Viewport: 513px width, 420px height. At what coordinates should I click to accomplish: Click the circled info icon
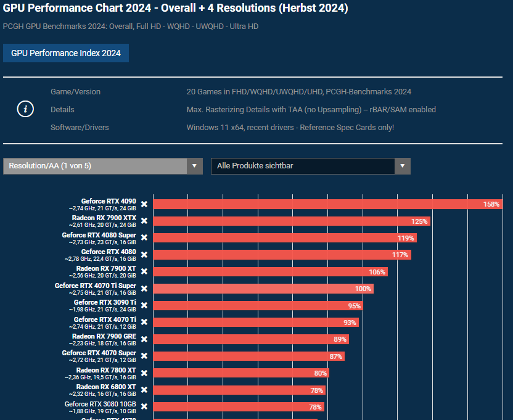tap(25, 109)
